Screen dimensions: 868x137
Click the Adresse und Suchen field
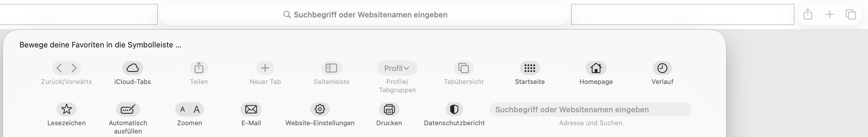[x=591, y=109]
